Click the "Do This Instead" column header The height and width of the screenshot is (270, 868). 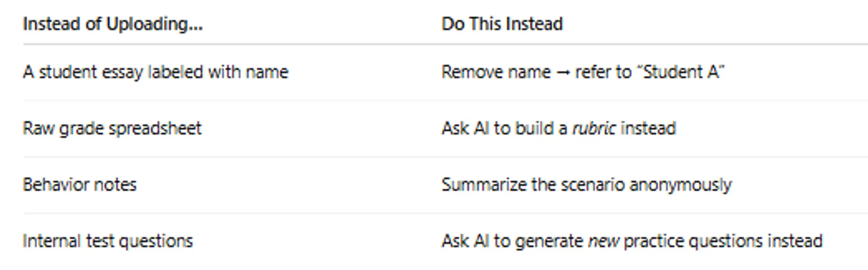click(x=502, y=24)
